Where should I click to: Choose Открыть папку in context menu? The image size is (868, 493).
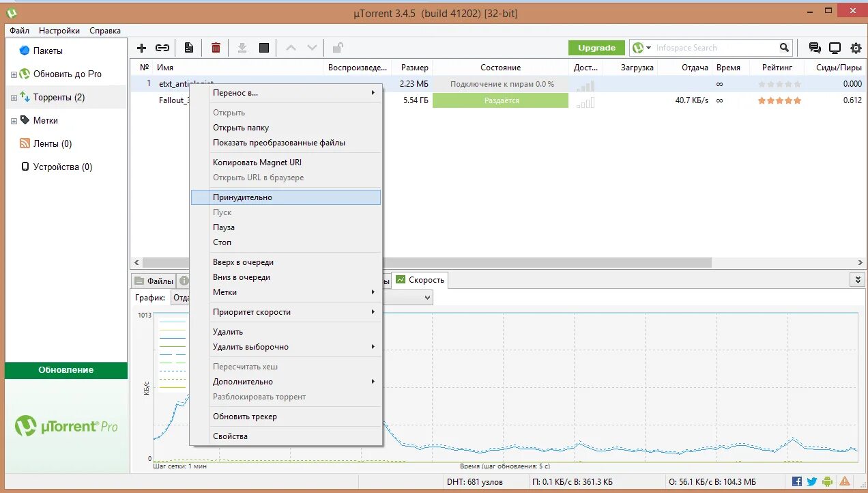[285, 128]
